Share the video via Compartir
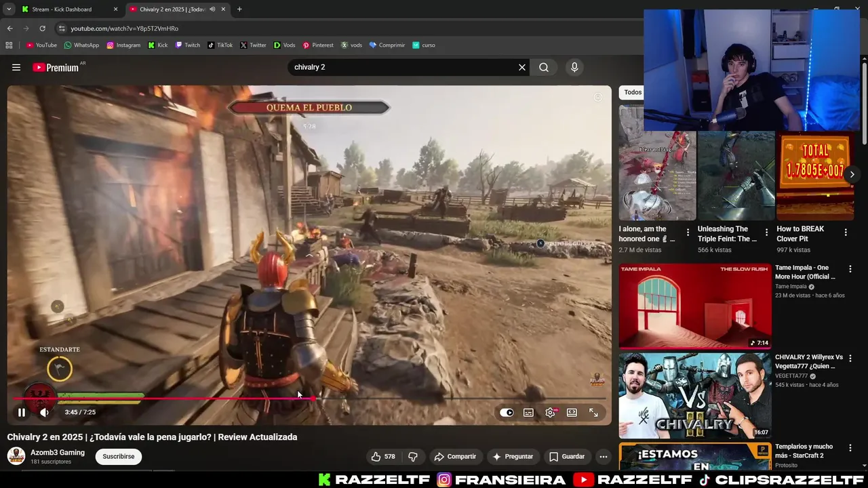Image resolution: width=868 pixels, height=488 pixels. [456, 457]
